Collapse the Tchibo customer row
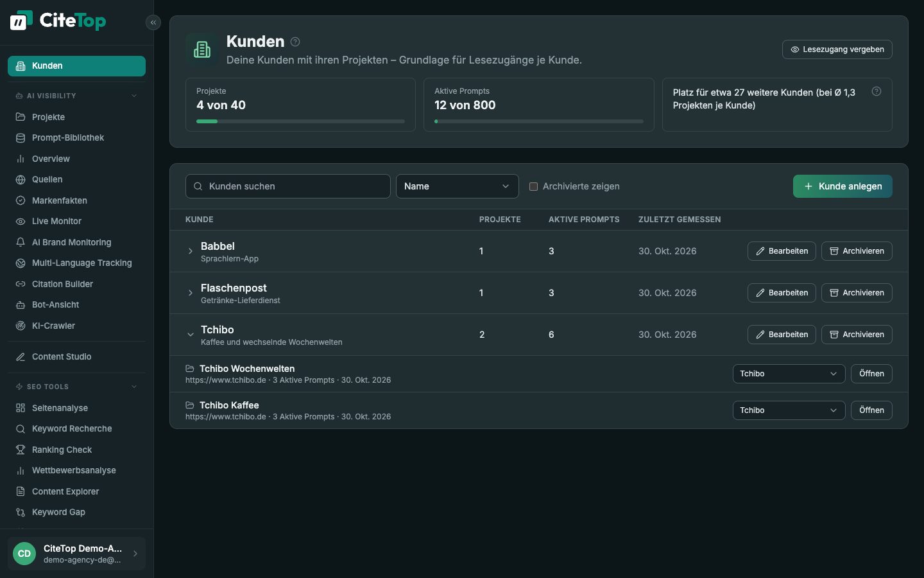924x578 pixels. coord(191,335)
